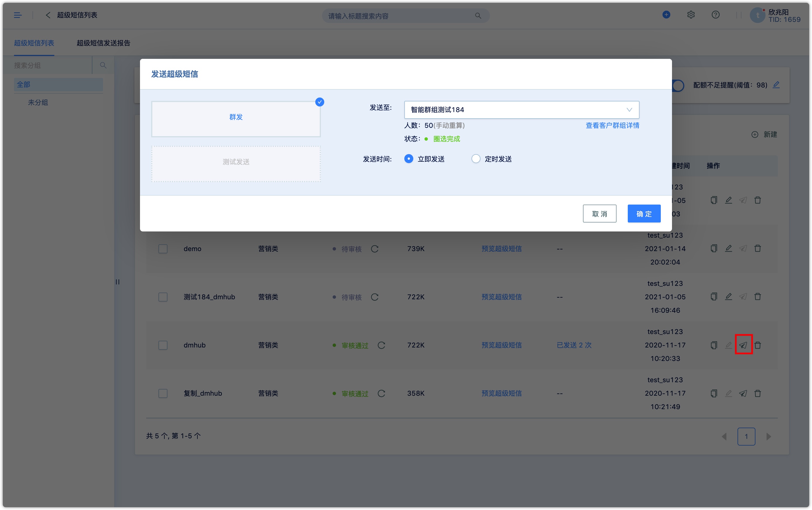Open the hamburger menu icon
This screenshot has height=510, width=812.
tap(18, 15)
